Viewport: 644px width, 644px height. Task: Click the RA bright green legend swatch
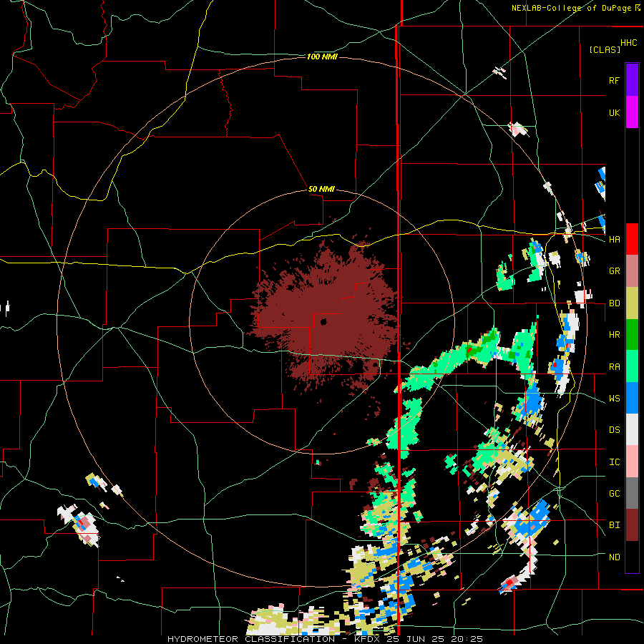632,366
